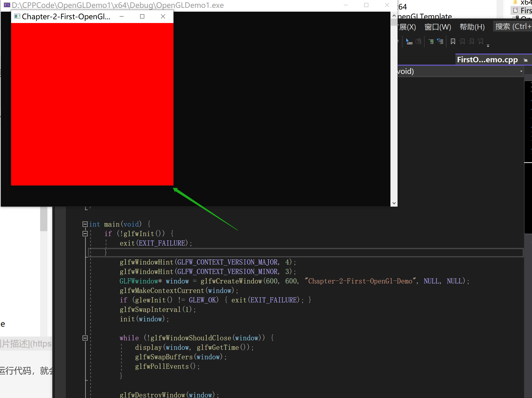Click the glfwSwapInterval(1) line

click(158, 309)
